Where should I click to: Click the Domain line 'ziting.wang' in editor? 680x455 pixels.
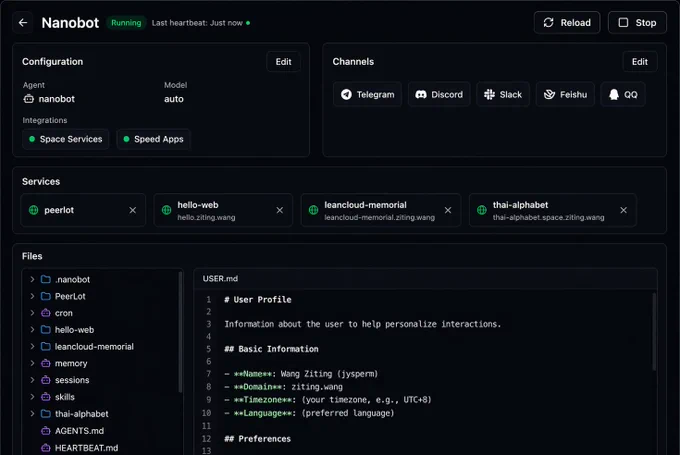tap(283, 387)
